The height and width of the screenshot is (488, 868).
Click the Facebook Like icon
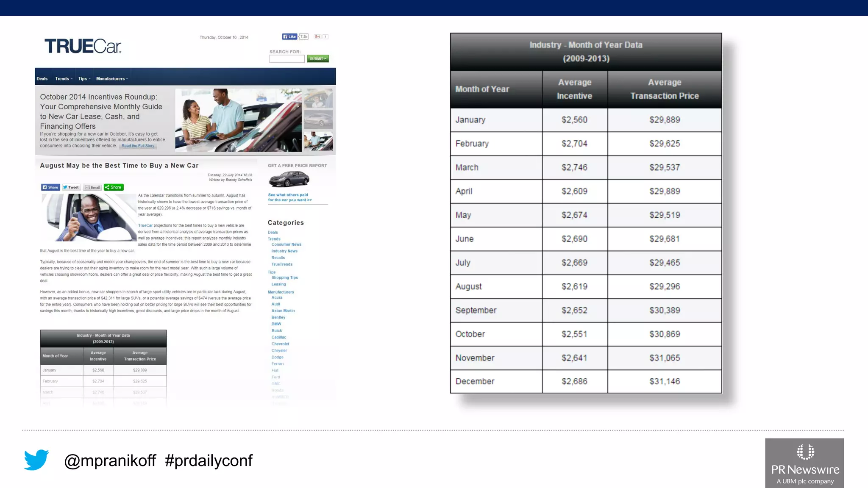click(x=289, y=37)
